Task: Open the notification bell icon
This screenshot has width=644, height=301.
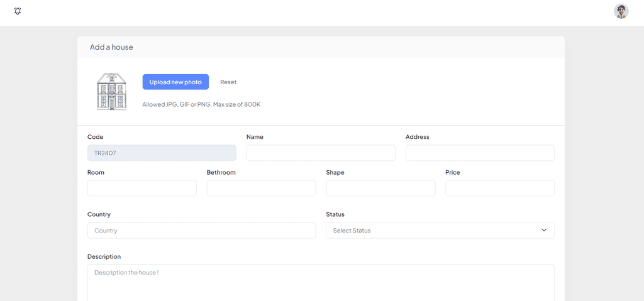Action: (x=18, y=11)
